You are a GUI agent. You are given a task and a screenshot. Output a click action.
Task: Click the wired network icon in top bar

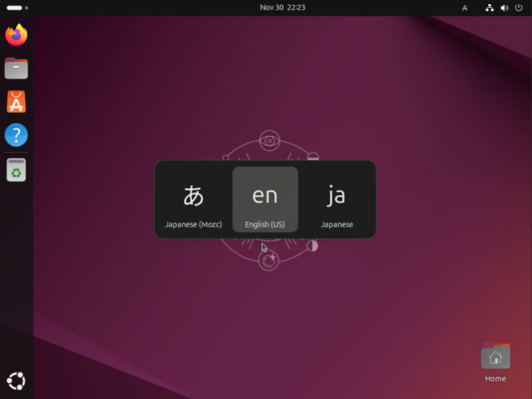click(x=489, y=8)
